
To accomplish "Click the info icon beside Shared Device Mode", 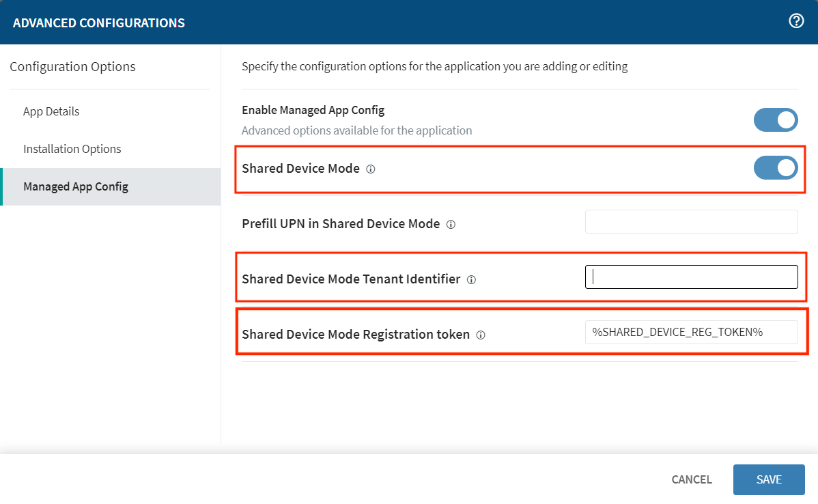I will (x=371, y=169).
